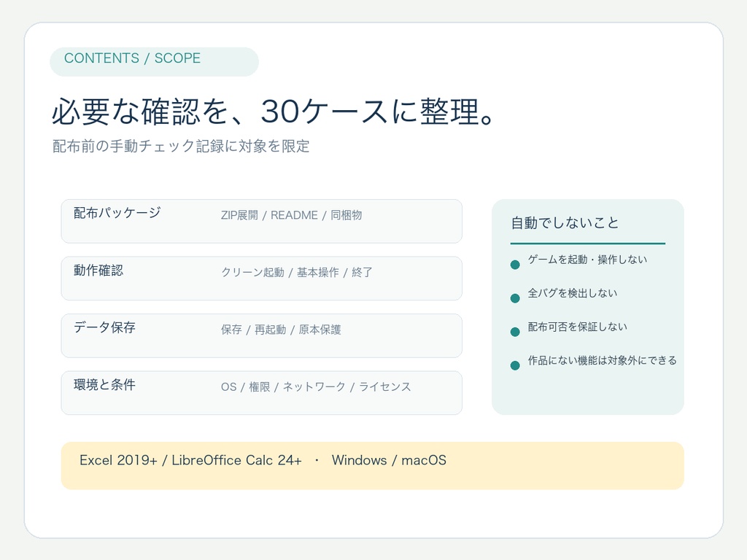Image resolution: width=747 pixels, height=560 pixels.
Task: Click the main heading 必要な確認を、30ケースに整理。
Action: [274, 112]
